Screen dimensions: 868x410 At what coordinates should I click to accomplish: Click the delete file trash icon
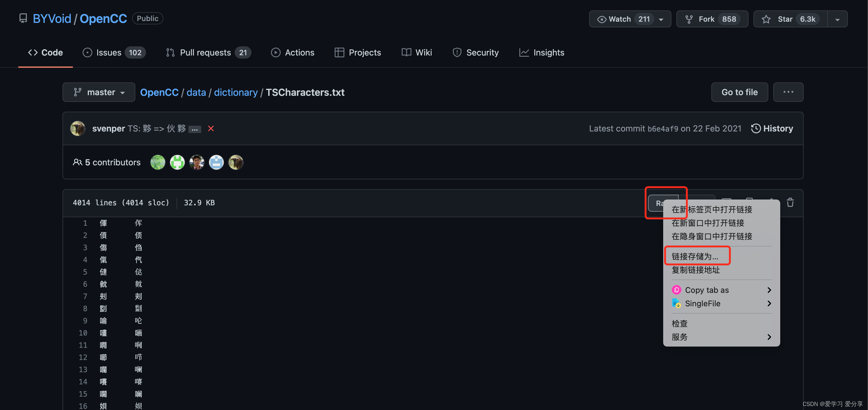coord(790,203)
